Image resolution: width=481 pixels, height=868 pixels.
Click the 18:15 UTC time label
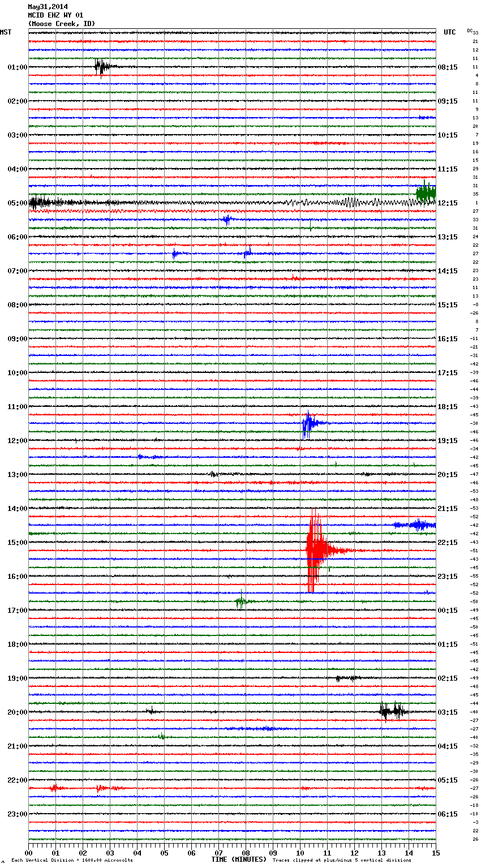click(448, 407)
